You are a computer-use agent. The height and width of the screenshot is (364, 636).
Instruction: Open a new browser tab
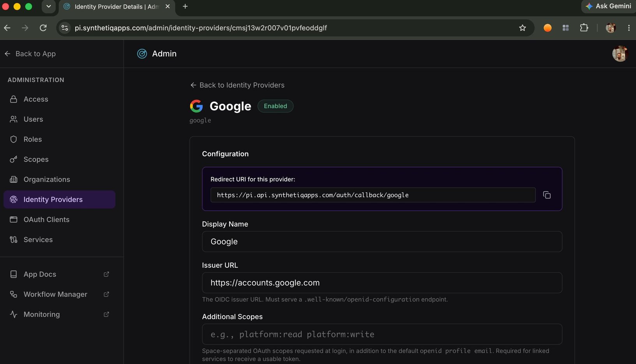pos(185,6)
